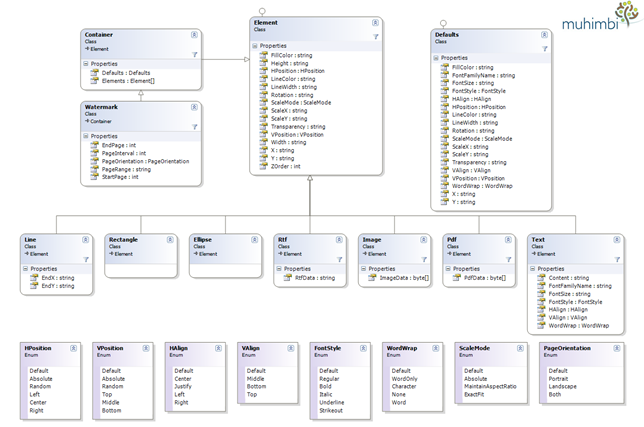Select HPosition : HPosition in Element class
Screen dimensions: 644x427
(298, 71)
